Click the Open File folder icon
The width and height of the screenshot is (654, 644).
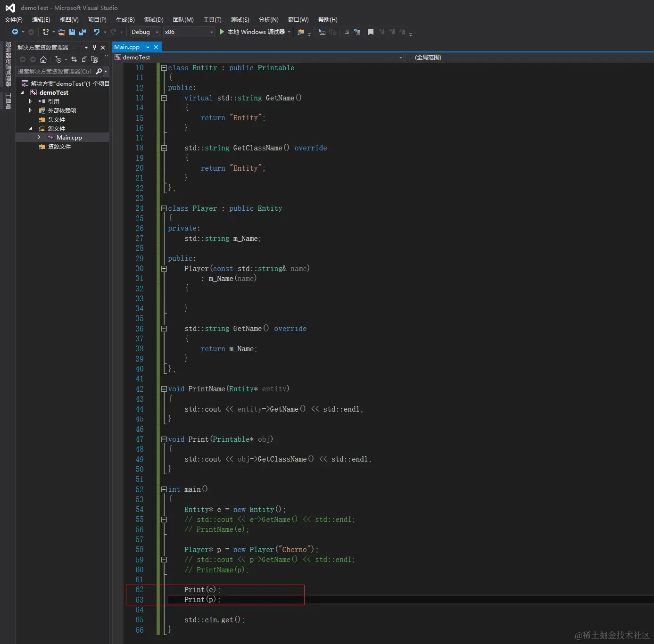coord(62,32)
